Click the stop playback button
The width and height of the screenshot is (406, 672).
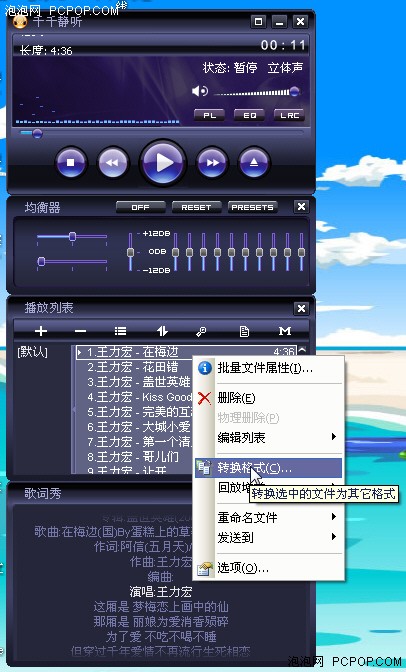[71, 162]
